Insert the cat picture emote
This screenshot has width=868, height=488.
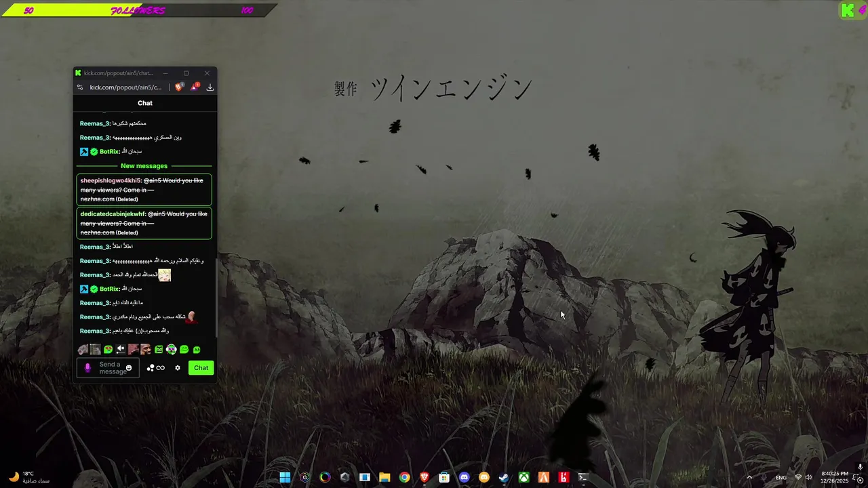pos(96,350)
